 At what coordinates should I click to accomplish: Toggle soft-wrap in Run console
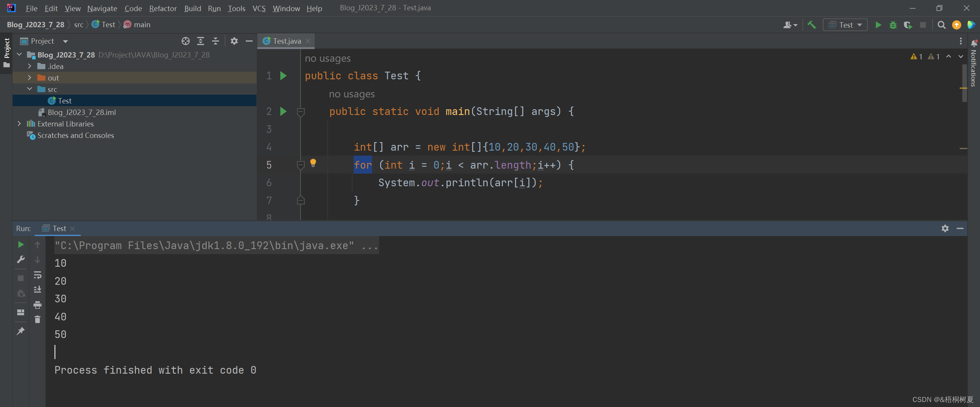tap(38, 275)
